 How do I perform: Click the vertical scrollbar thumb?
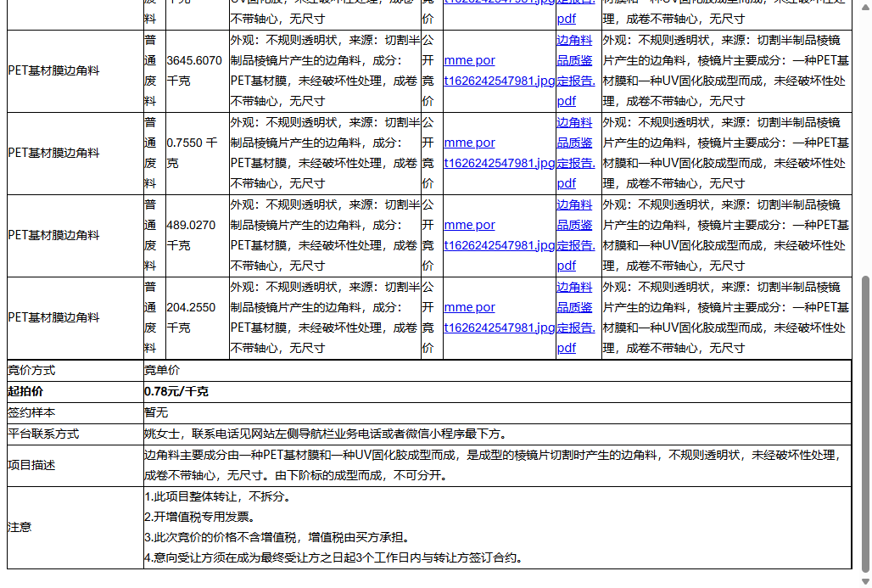coord(864,424)
